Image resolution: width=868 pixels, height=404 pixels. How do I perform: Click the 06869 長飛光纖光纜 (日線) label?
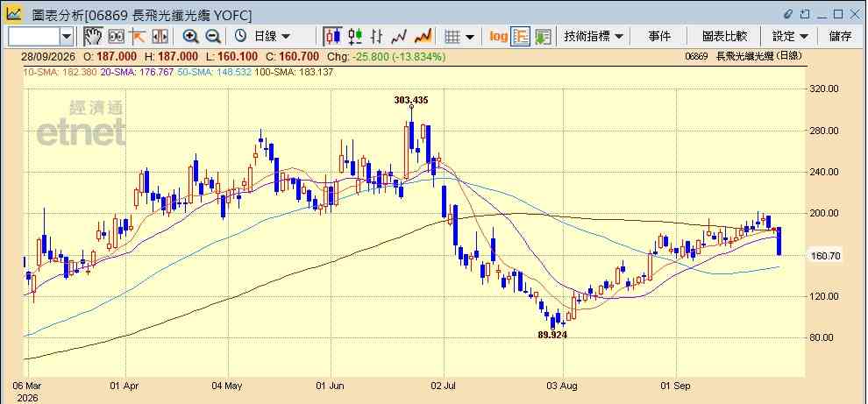click(x=743, y=56)
